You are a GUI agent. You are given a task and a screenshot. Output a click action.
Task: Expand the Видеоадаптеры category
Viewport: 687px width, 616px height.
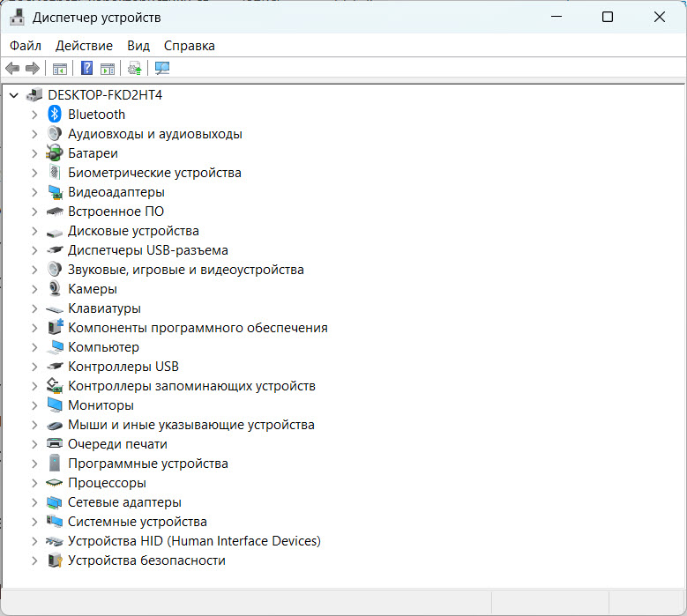click(34, 192)
